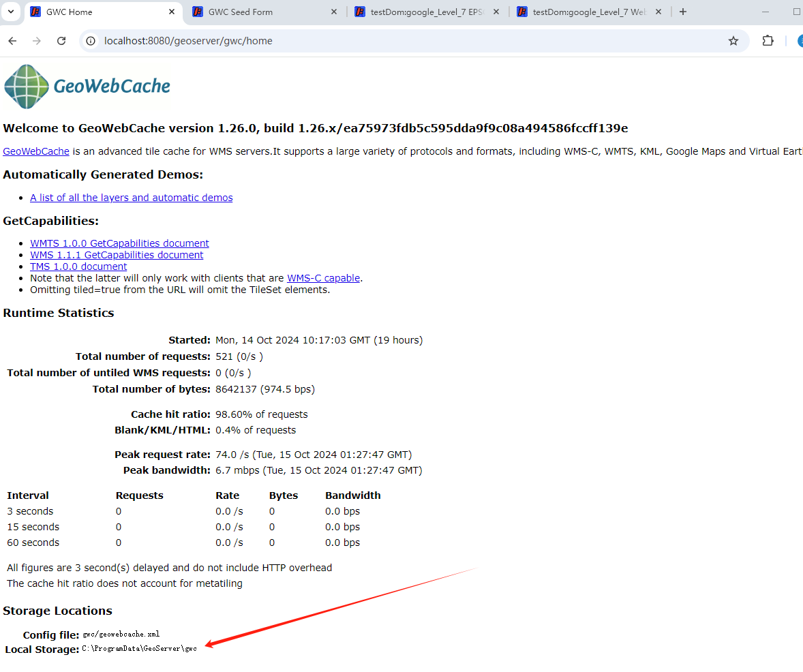This screenshot has height=672, width=803.
Task: Close the testDom:google_Level_7 EPSG tab
Action: [x=496, y=12]
